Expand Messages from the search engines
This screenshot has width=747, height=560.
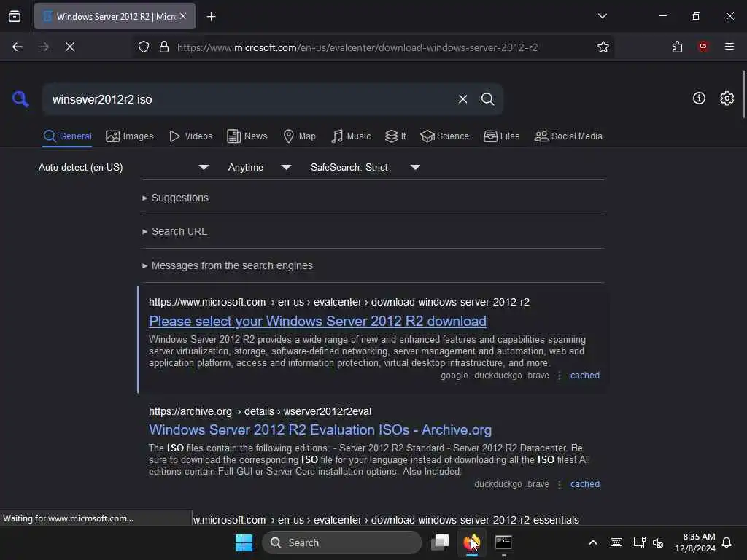coord(228,265)
